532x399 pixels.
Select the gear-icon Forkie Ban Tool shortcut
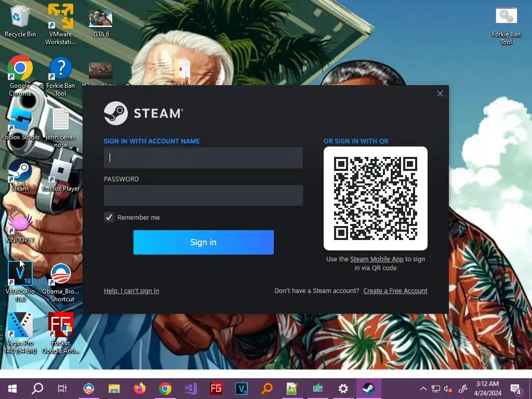[x=506, y=26]
